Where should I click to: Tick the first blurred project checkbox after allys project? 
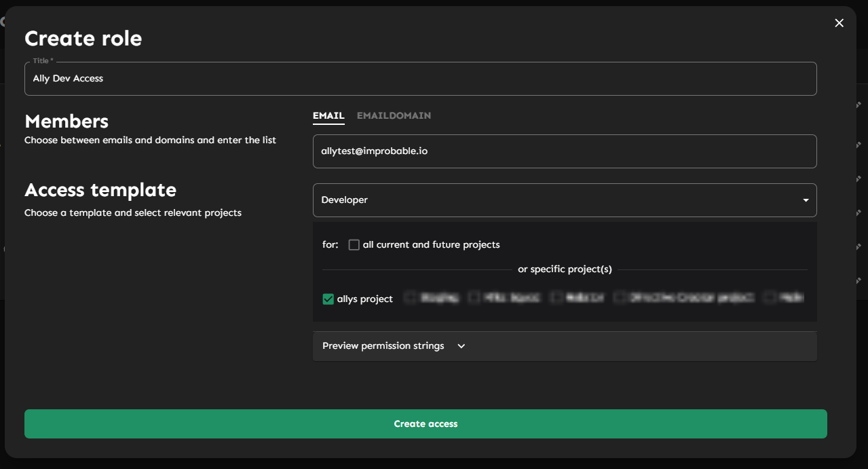click(x=410, y=297)
